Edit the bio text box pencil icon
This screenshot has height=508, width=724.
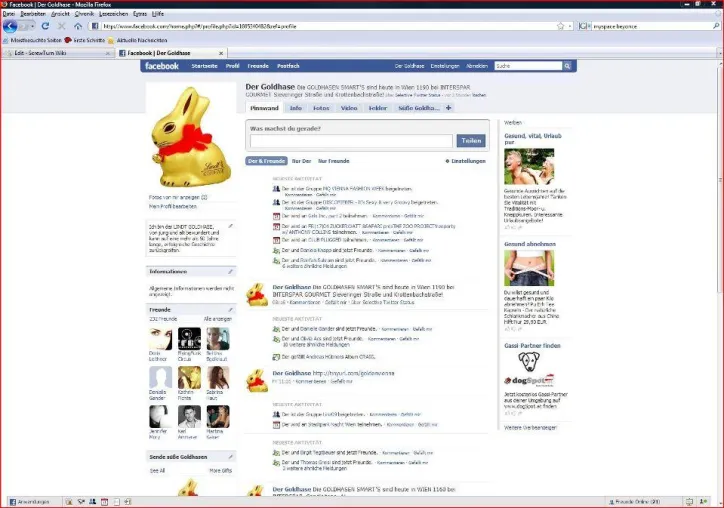pos(230,226)
